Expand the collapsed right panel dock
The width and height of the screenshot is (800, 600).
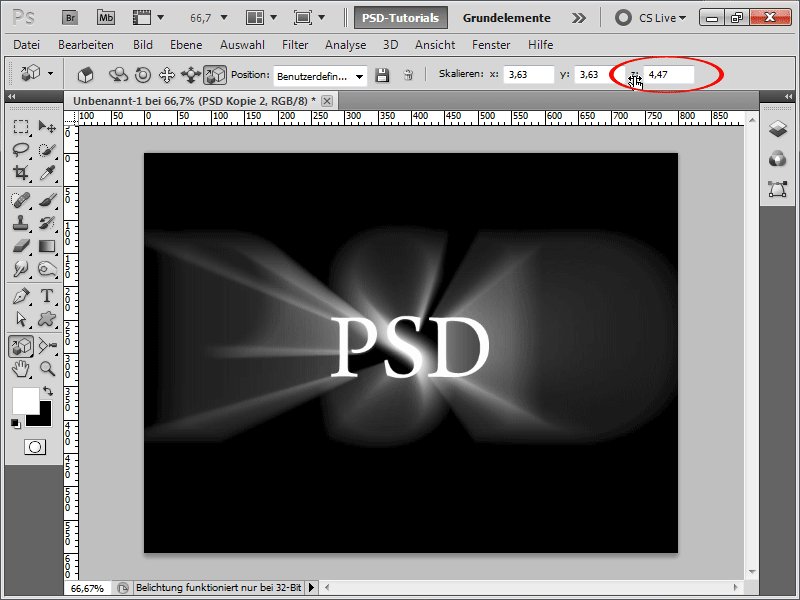coord(788,96)
